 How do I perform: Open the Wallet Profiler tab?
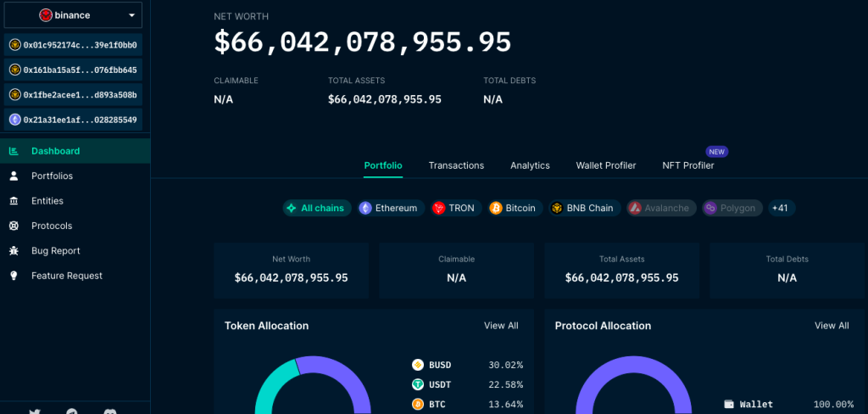tap(605, 165)
